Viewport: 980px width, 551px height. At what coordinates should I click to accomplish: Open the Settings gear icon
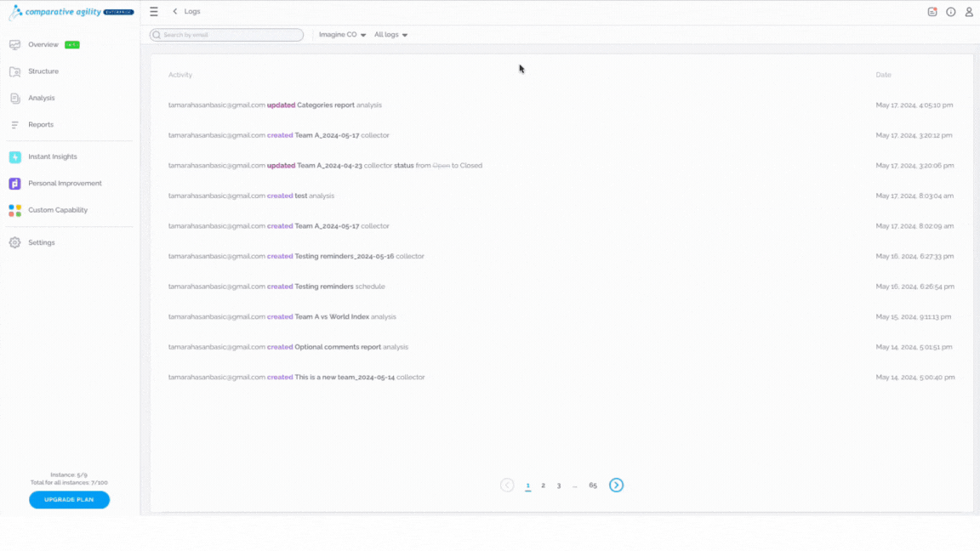15,242
